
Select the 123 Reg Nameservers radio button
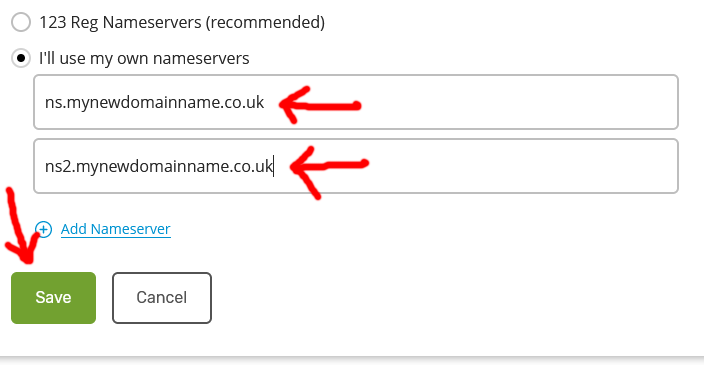[21, 22]
